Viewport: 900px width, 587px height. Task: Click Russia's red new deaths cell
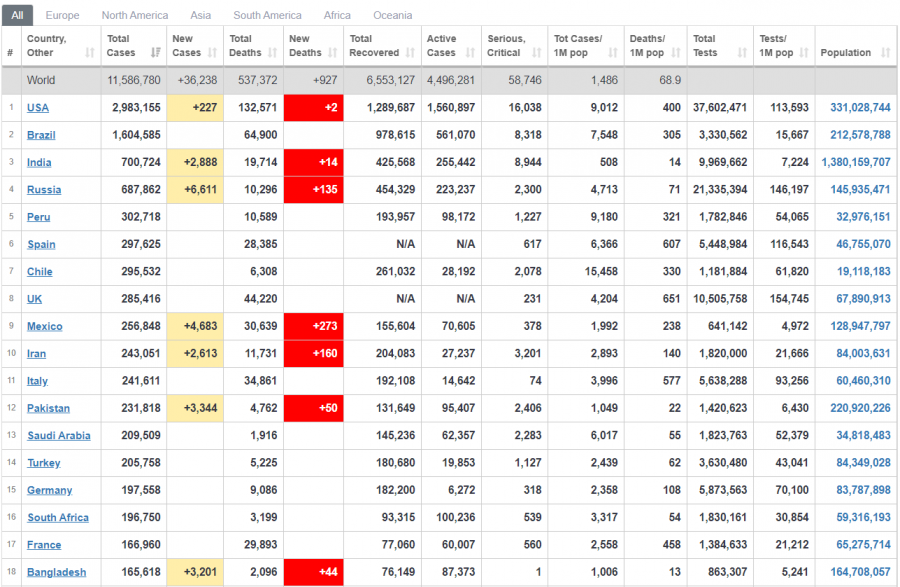tap(313, 190)
